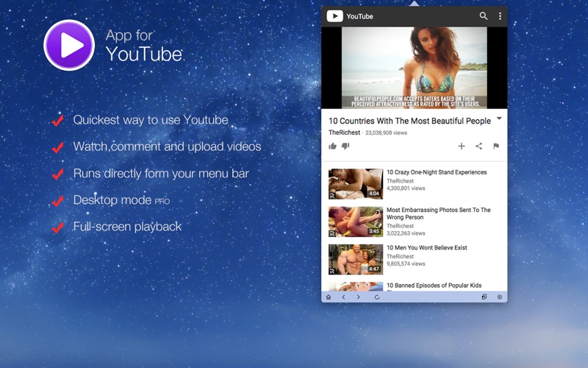
Task: Switch to desktop mode window icon
Action: (x=484, y=297)
